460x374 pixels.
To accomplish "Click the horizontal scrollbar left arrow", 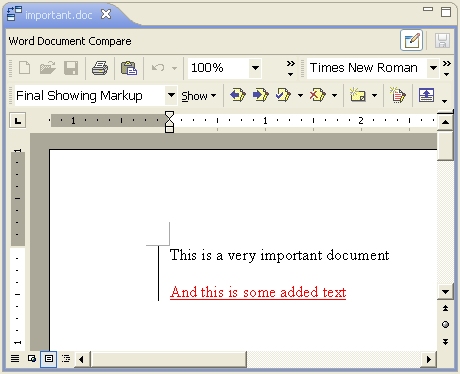I will tap(81, 359).
